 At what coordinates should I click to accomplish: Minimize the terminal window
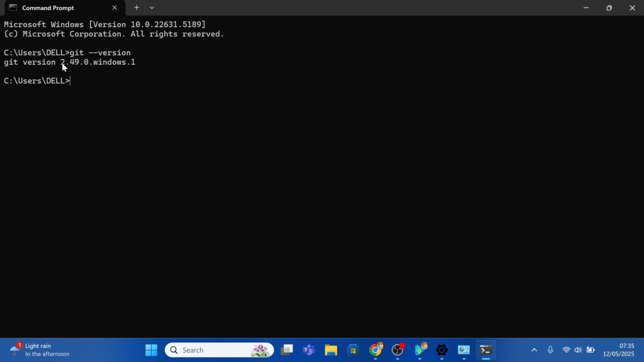coord(586,8)
